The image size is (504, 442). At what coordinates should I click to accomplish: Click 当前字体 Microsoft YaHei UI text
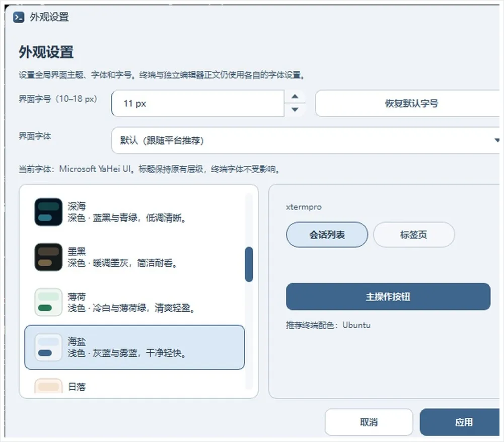(149, 169)
